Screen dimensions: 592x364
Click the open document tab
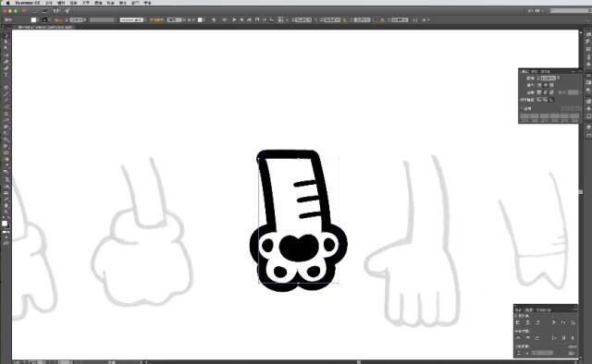coord(45,27)
